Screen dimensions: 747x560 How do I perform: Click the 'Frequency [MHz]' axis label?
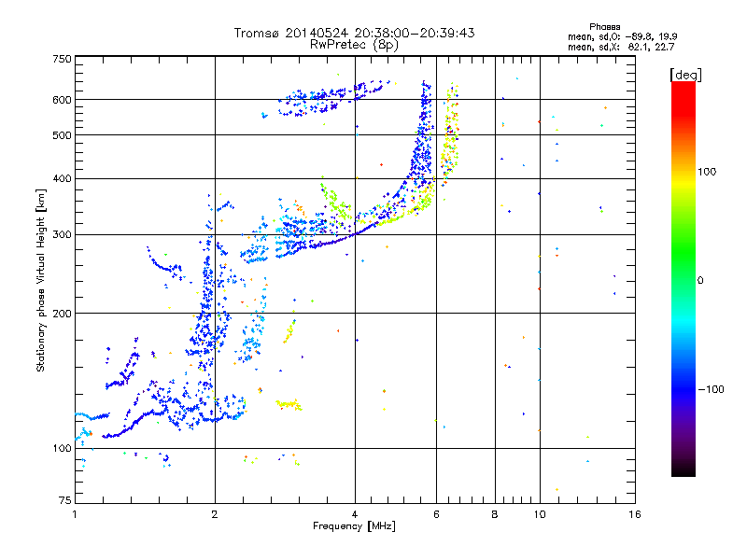pos(354,526)
